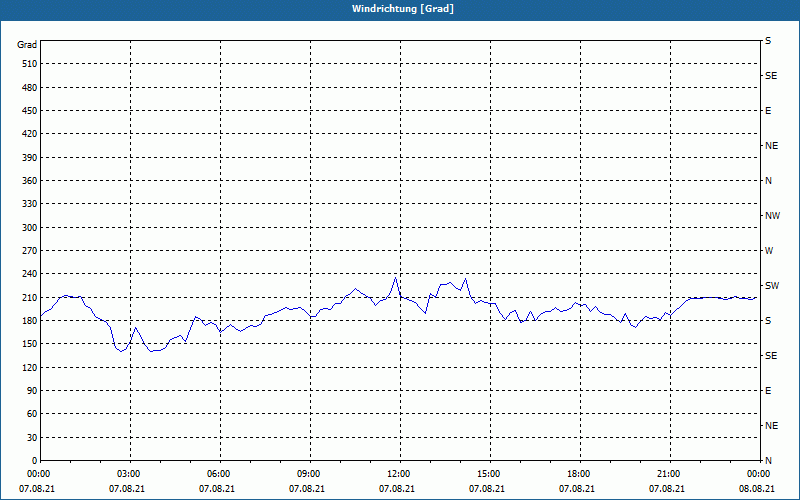Click the 300 y-axis tick label
Viewport: 800px width, 500px height.
30,228
